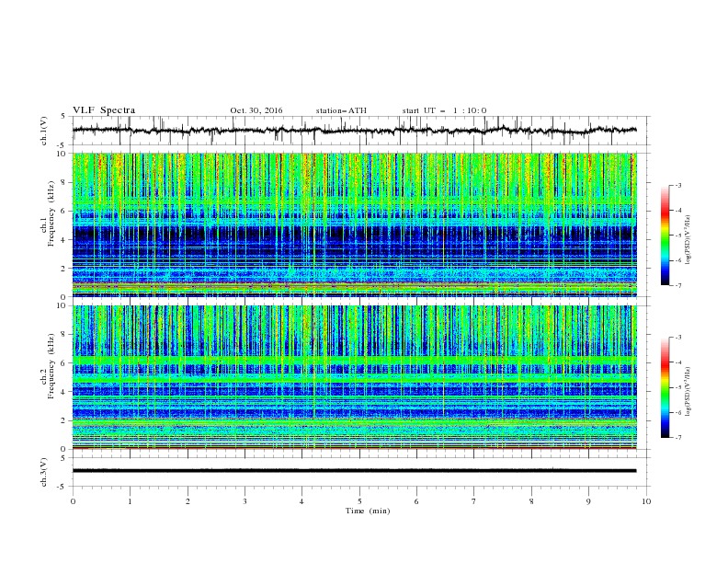728x563 pixels.
Task: Click the '2' kHz tick on ch.2 frequency axis
Action: (x=64, y=420)
